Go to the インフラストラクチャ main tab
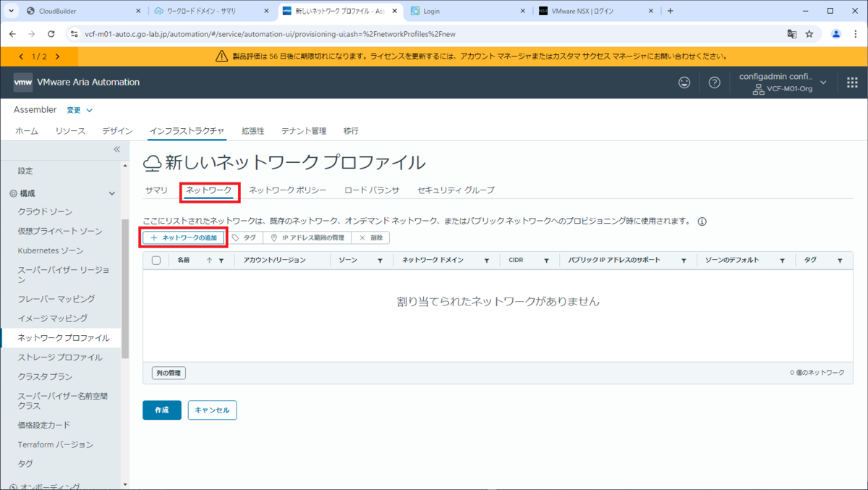 pos(187,131)
